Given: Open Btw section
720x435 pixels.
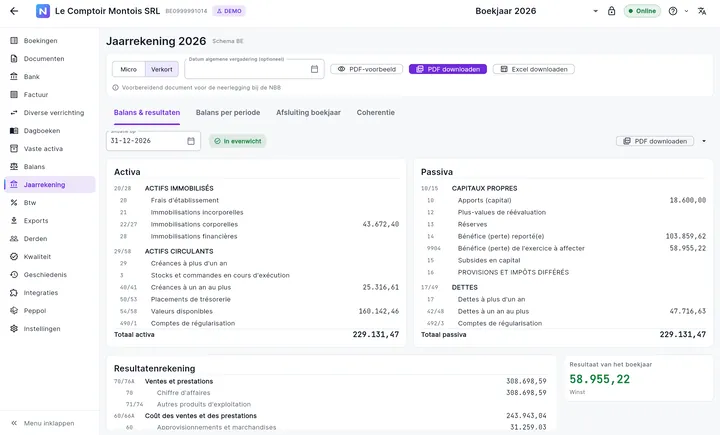Looking at the screenshot, I should tap(50, 203).
